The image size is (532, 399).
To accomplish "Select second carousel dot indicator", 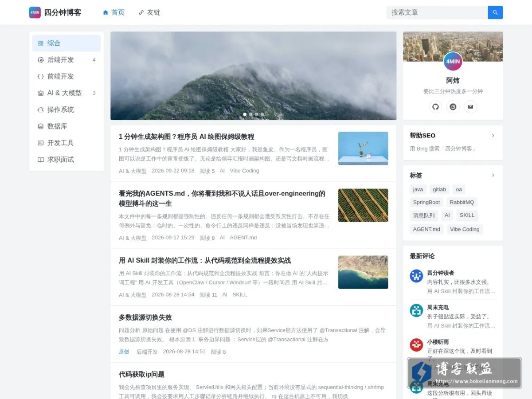I will coord(250,114).
